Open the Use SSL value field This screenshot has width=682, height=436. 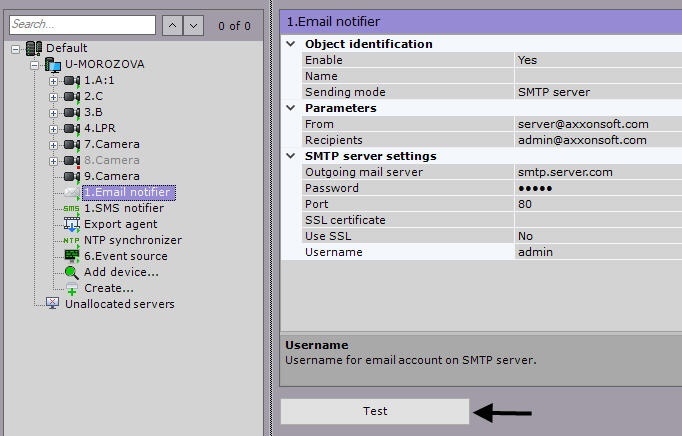[597, 236]
